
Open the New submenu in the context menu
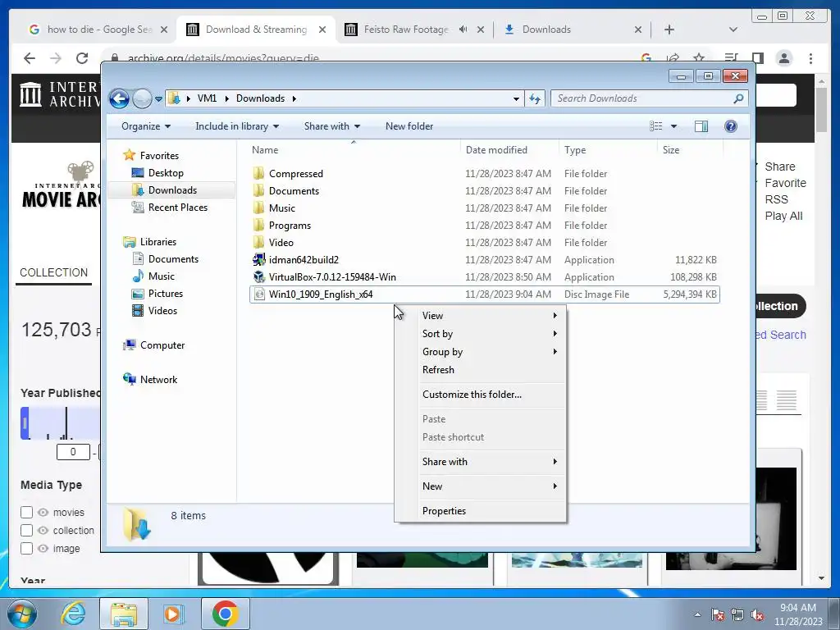480,486
